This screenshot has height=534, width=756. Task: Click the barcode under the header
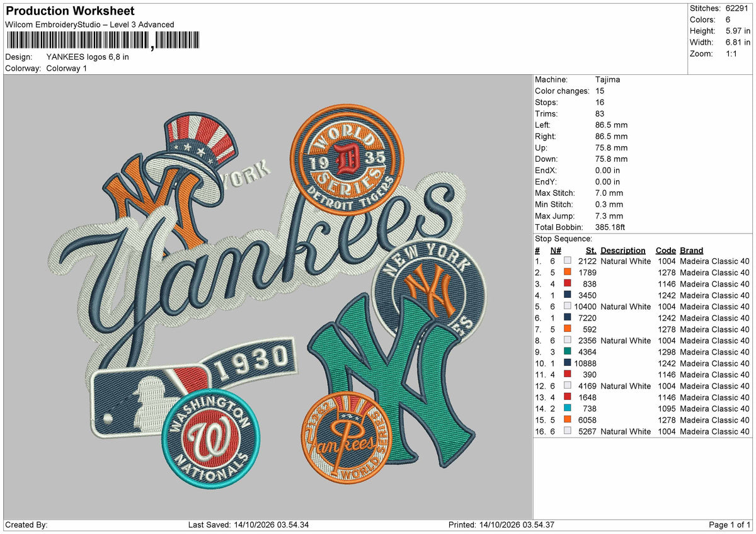pyautogui.click(x=102, y=41)
